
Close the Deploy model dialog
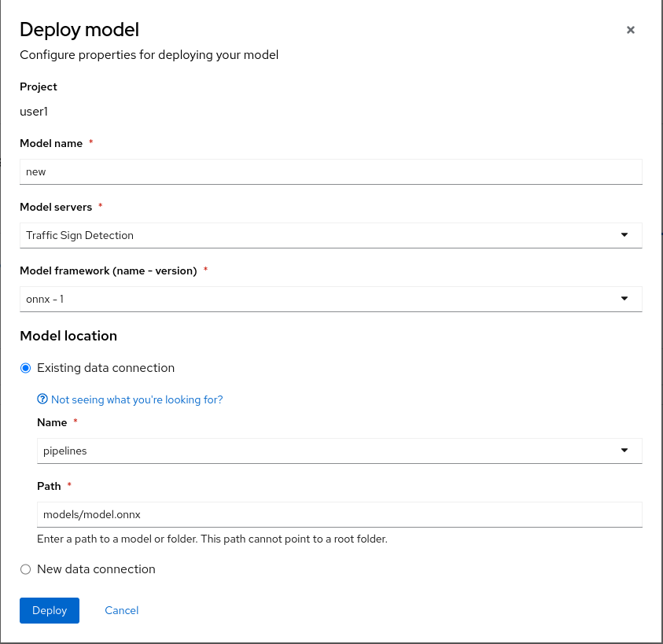coord(630,30)
